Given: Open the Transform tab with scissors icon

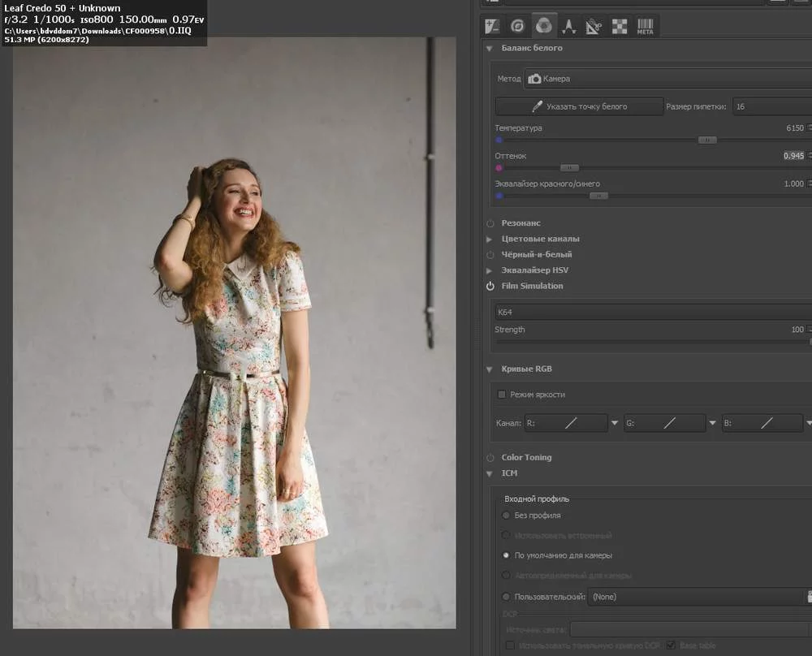Looking at the screenshot, I should [594, 26].
